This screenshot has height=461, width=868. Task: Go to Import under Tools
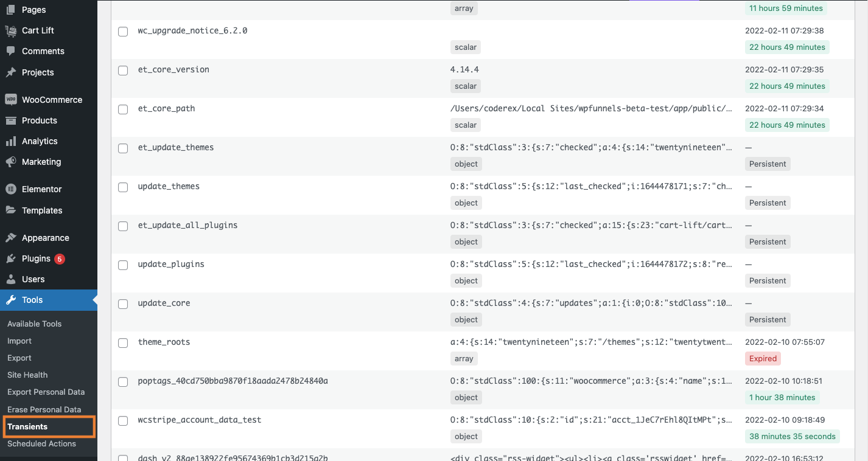click(19, 341)
